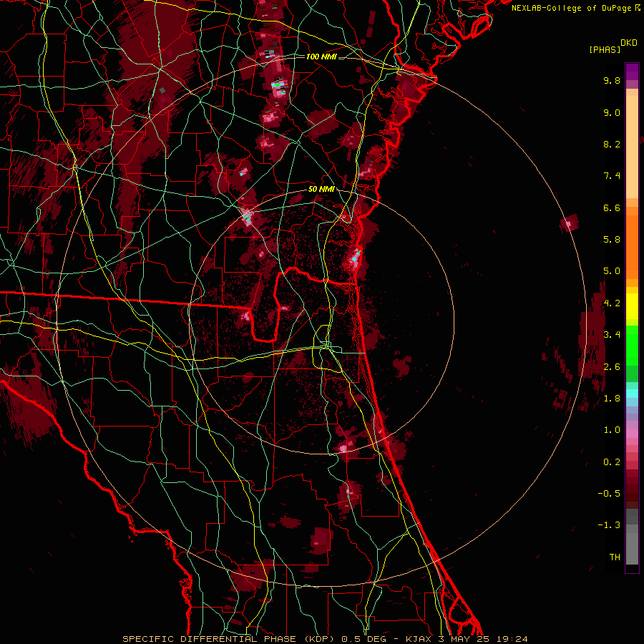Pick the light peach color bar segment

[x=632, y=147]
